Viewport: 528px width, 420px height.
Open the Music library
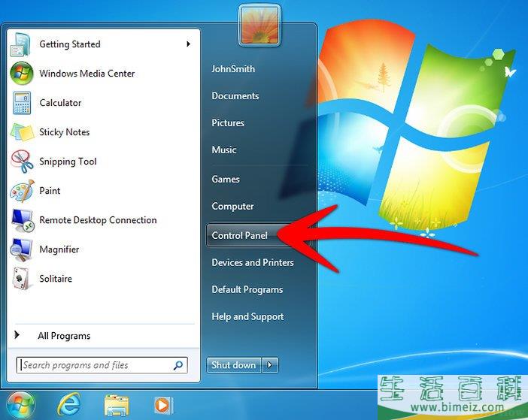(x=224, y=150)
